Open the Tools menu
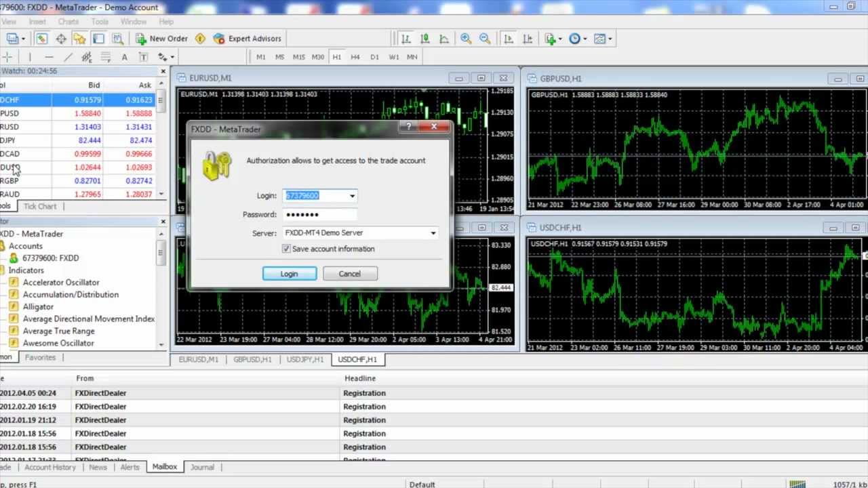The width and height of the screenshot is (868, 488). pos(100,22)
